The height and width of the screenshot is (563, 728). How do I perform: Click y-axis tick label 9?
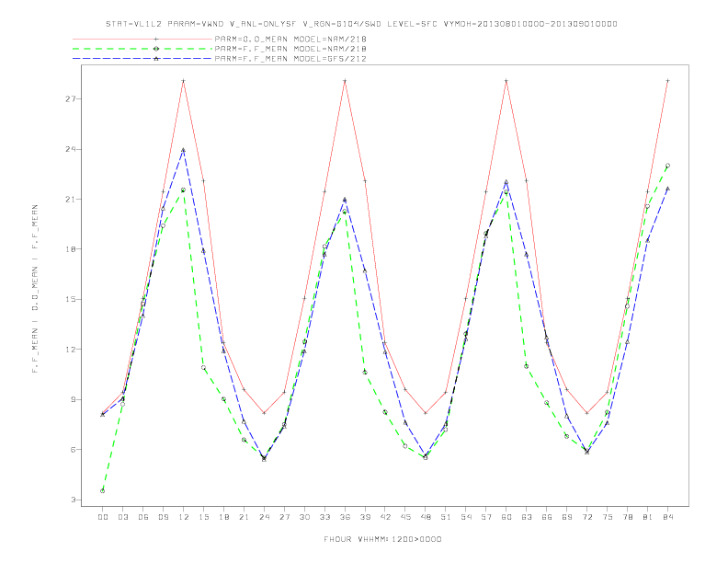[x=74, y=399]
